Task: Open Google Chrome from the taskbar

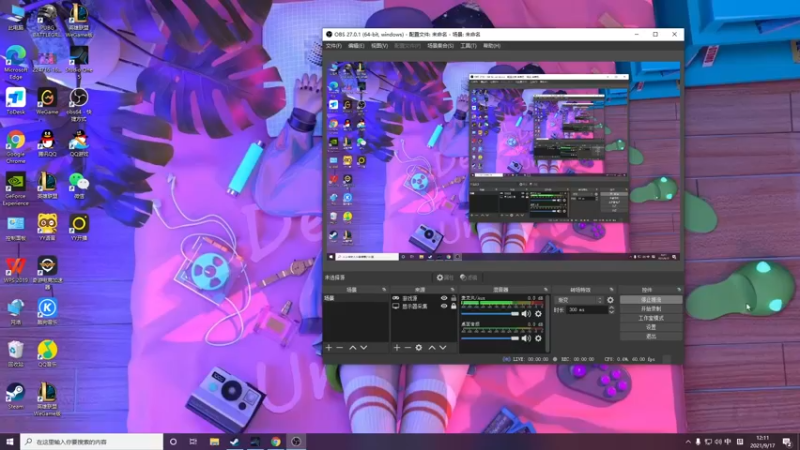Action: coord(276,442)
